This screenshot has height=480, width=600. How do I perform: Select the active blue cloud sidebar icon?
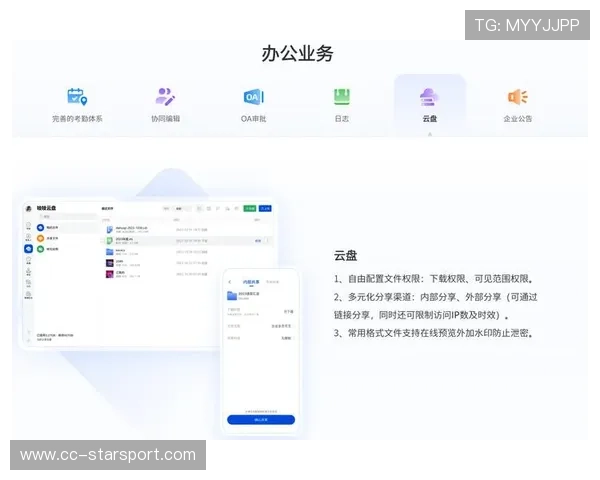coord(29,249)
